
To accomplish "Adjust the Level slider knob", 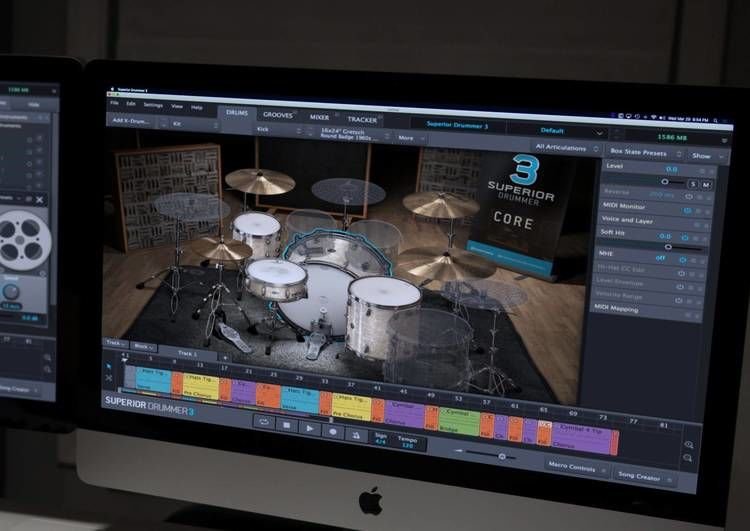I will coord(664,182).
